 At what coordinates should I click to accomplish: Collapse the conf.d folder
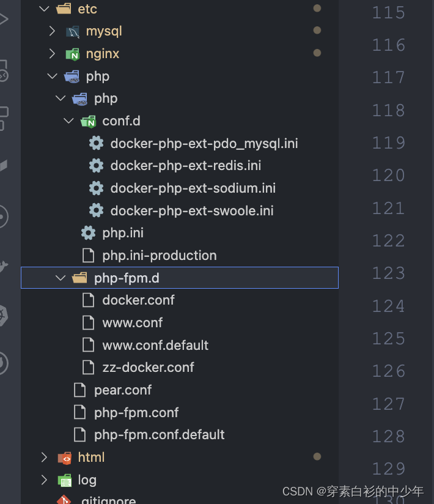68,120
